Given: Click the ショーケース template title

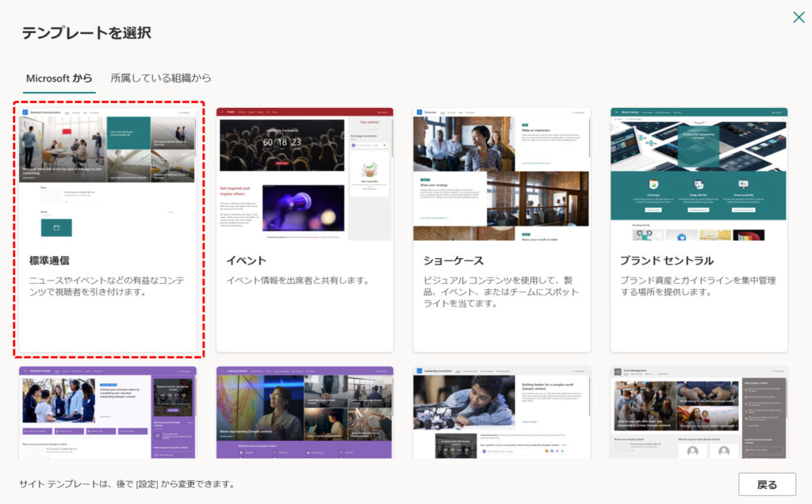Looking at the screenshot, I should 453,261.
